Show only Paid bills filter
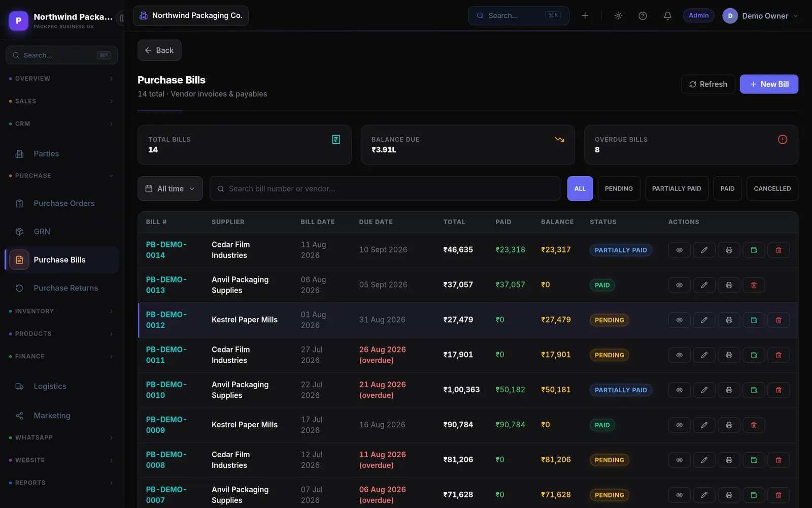 [x=727, y=188]
